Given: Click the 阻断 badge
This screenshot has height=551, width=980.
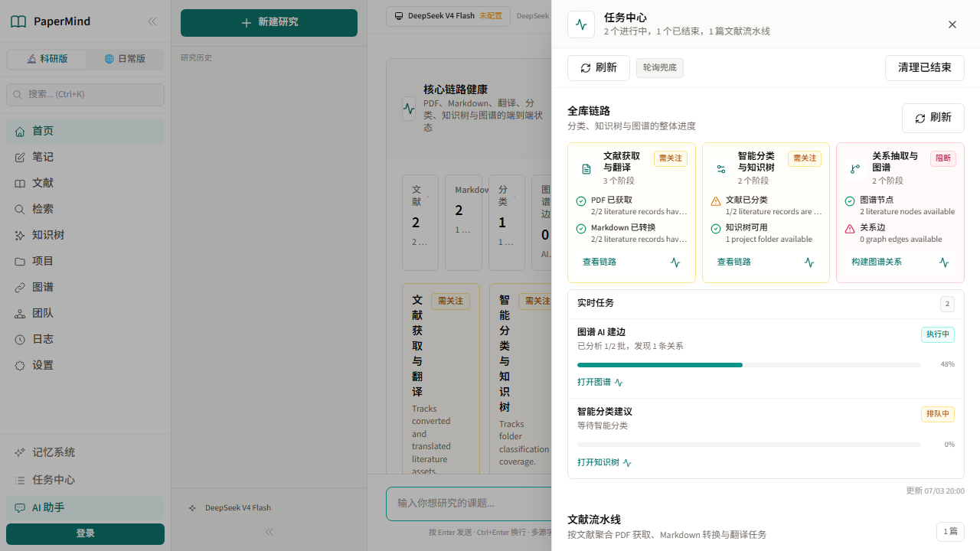Looking at the screenshot, I should tap(943, 158).
